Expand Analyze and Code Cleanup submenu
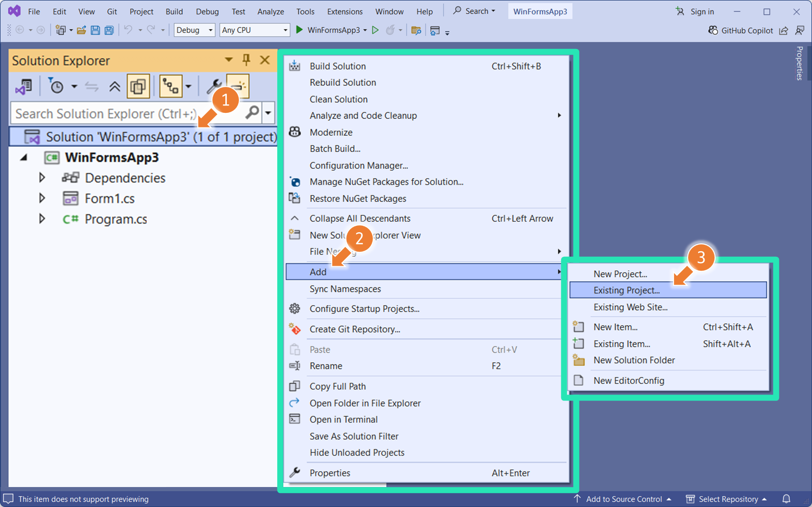812x507 pixels. [426, 115]
